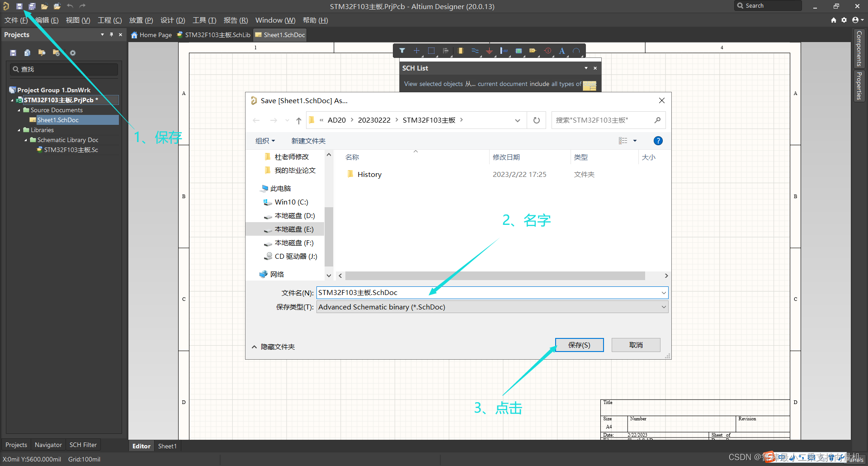Select Sheet1.SchDoc in the Projects tree
868x466 pixels.
pyautogui.click(x=58, y=120)
